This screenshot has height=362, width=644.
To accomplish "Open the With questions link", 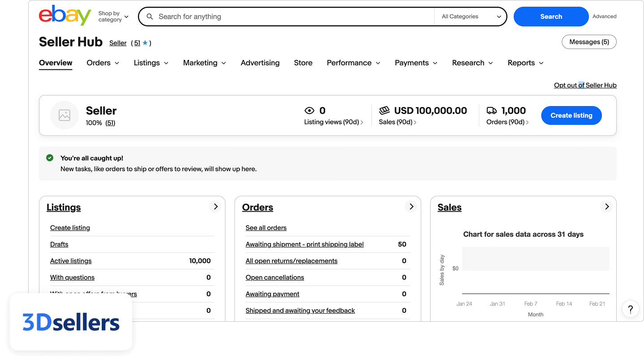I will 72,277.
